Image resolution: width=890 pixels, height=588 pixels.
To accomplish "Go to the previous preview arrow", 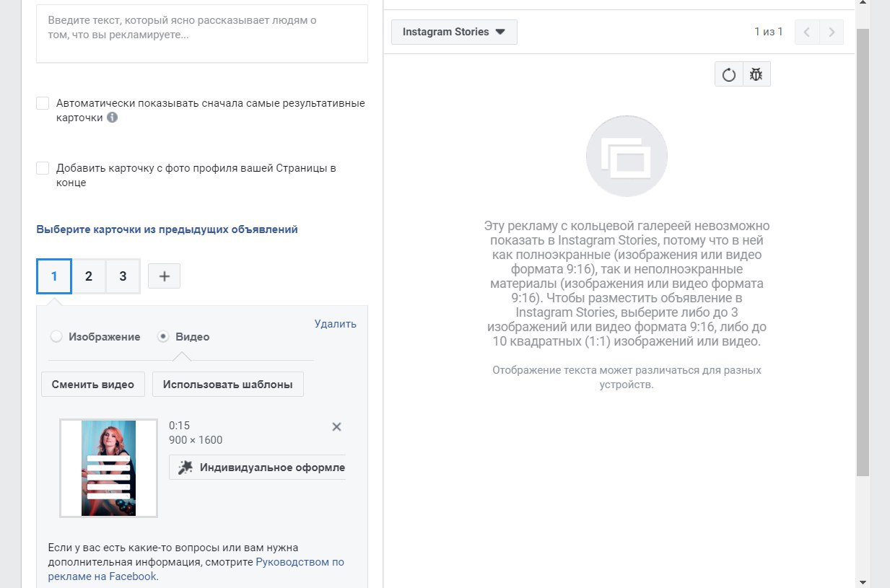I will [807, 32].
